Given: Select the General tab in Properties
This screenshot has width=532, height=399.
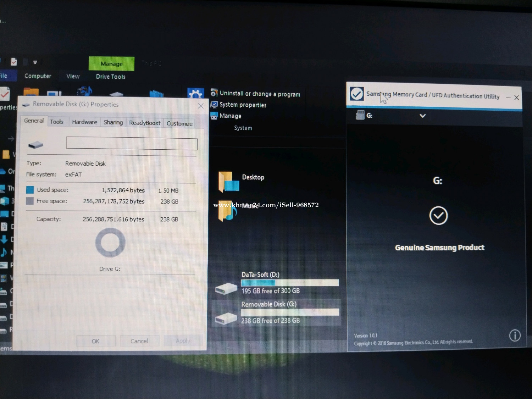Looking at the screenshot, I should 34,121.
